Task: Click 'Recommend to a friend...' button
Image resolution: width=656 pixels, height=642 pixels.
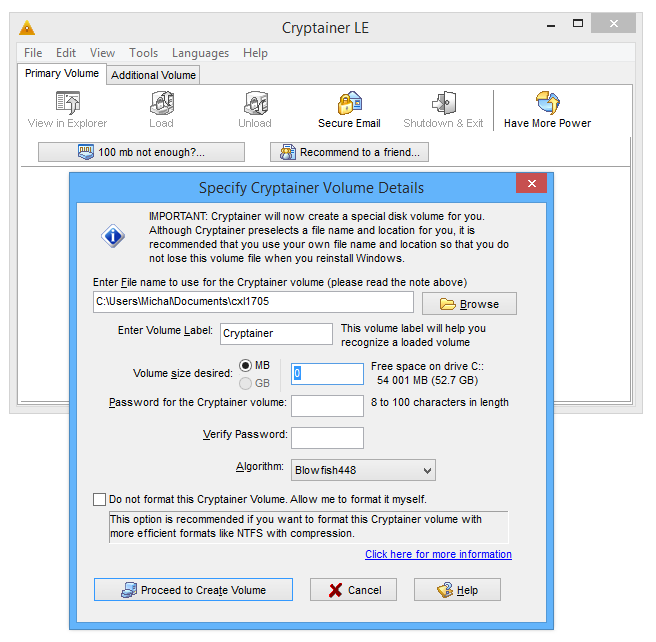Action: coord(349,152)
